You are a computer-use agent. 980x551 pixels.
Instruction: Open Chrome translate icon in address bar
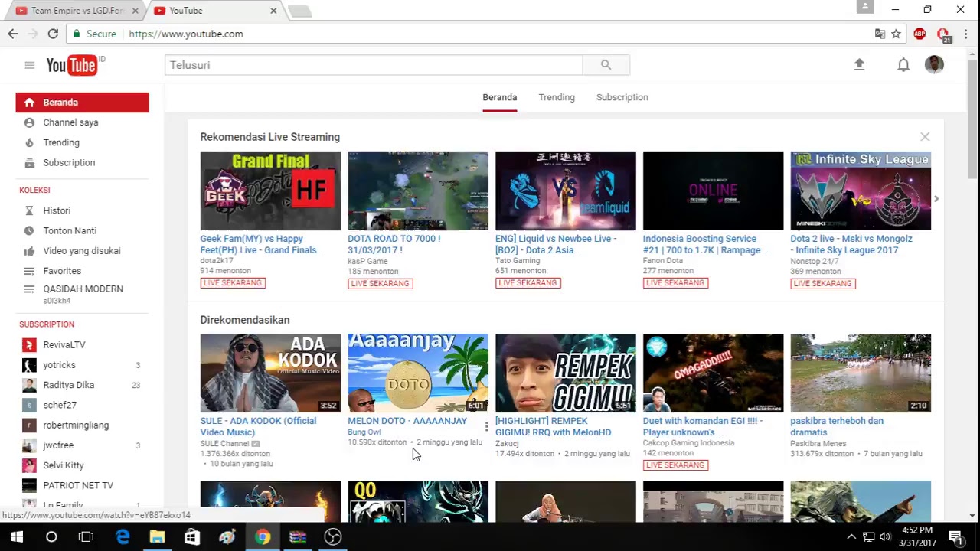pos(880,34)
